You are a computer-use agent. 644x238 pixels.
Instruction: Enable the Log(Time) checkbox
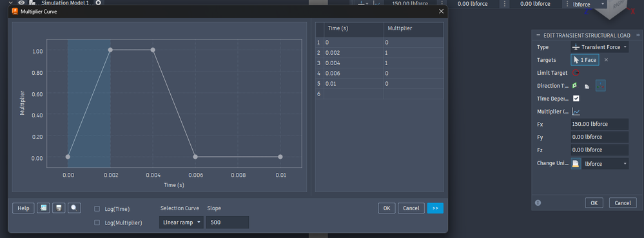[97, 209]
